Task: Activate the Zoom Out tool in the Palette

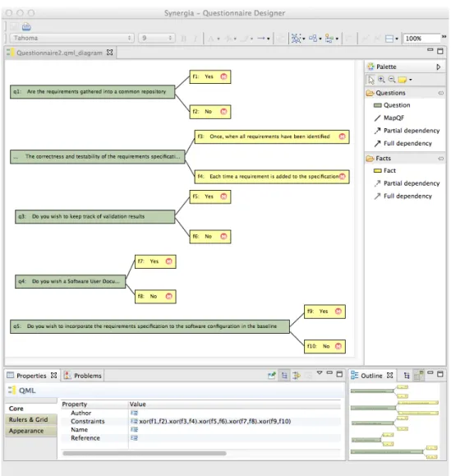Action: coord(392,80)
